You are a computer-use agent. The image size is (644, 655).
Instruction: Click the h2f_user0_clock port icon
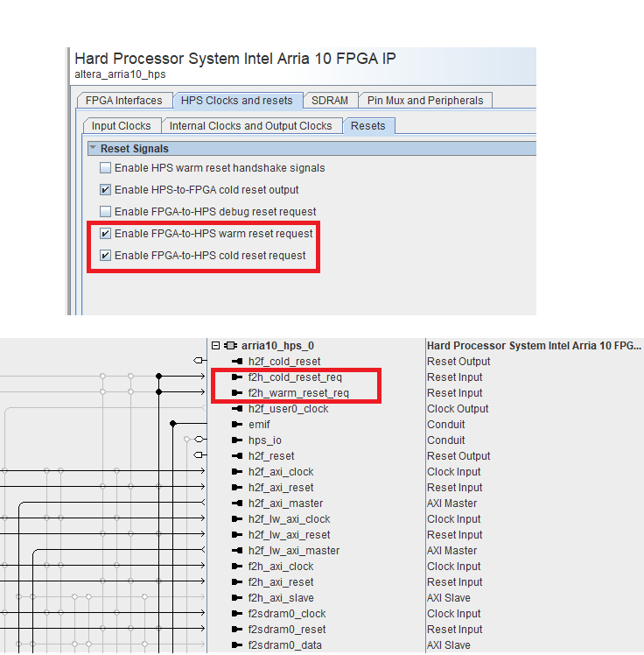pos(237,409)
